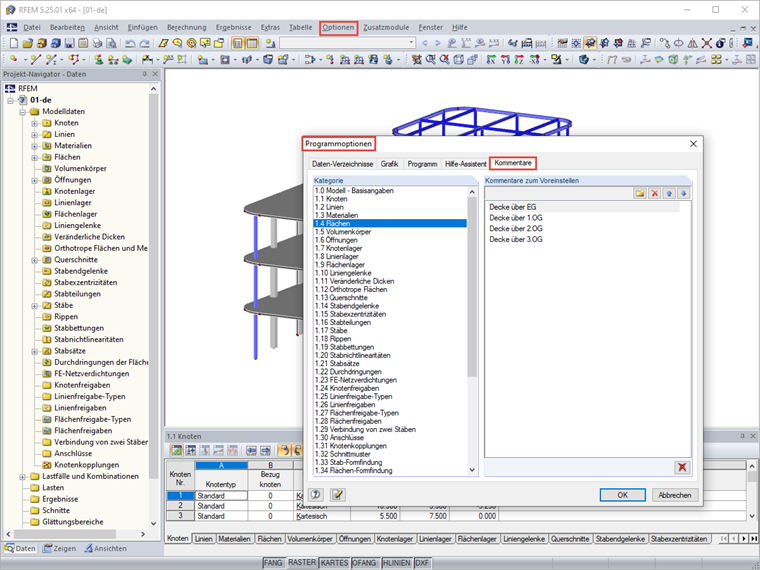Viewport: 760px width, 570px height.
Task: Click new comment folder icon in dialog
Action: pyautogui.click(x=640, y=193)
